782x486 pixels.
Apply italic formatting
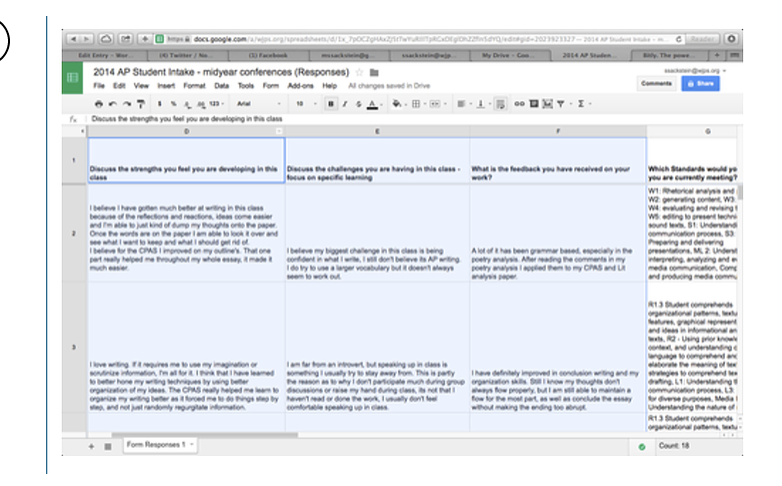pos(344,104)
